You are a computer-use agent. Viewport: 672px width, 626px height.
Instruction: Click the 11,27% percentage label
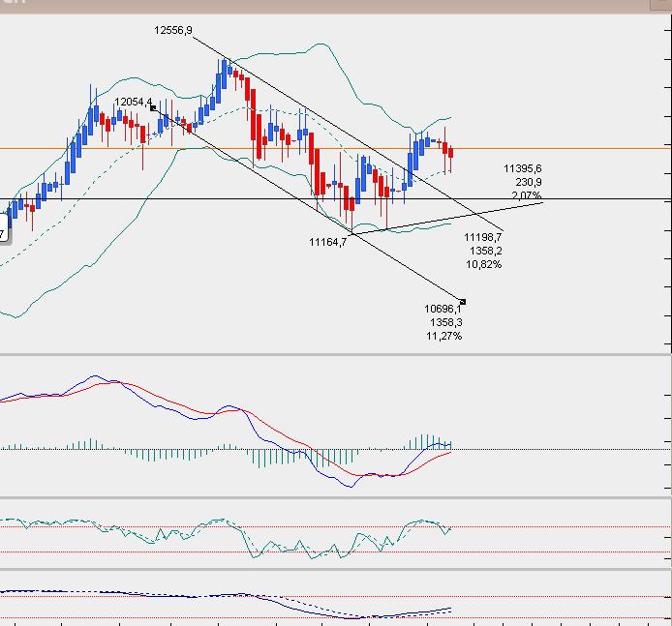tap(444, 336)
